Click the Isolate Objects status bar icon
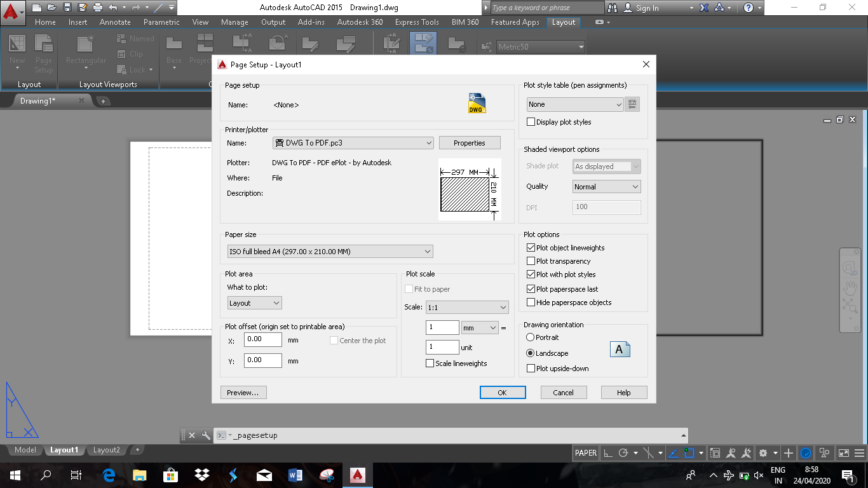Image resolution: width=868 pixels, height=488 pixels. click(x=824, y=452)
